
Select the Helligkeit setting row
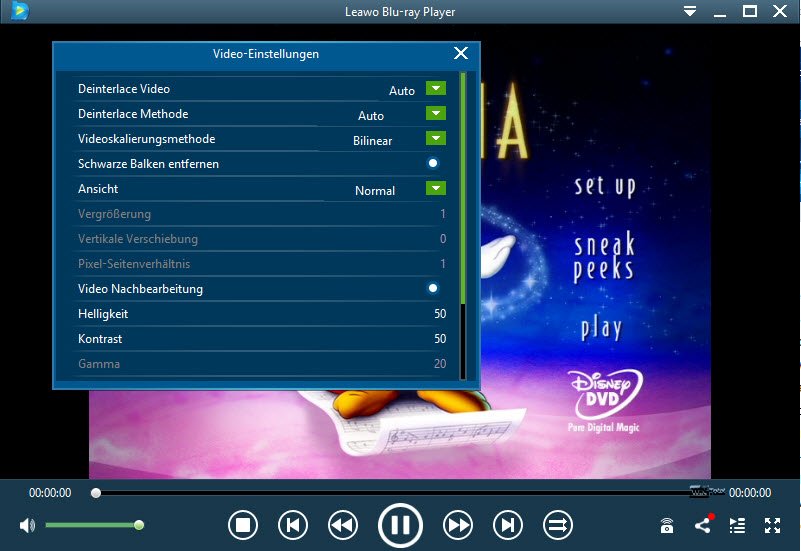tap(262, 314)
